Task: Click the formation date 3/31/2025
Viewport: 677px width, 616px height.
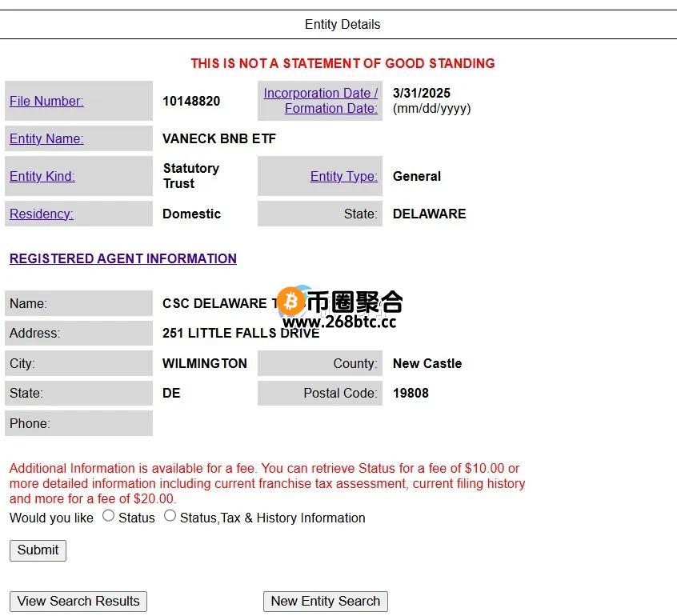Action: [422, 93]
